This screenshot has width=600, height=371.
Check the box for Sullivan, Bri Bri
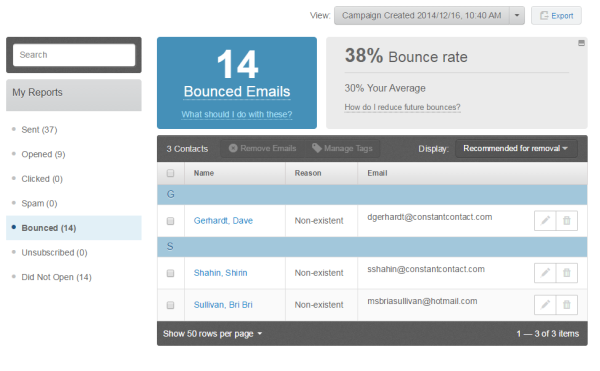click(x=170, y=305)
